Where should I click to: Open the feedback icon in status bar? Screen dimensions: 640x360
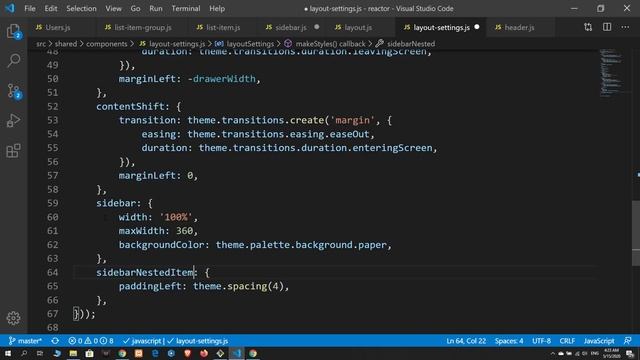(x=628, y=341)
